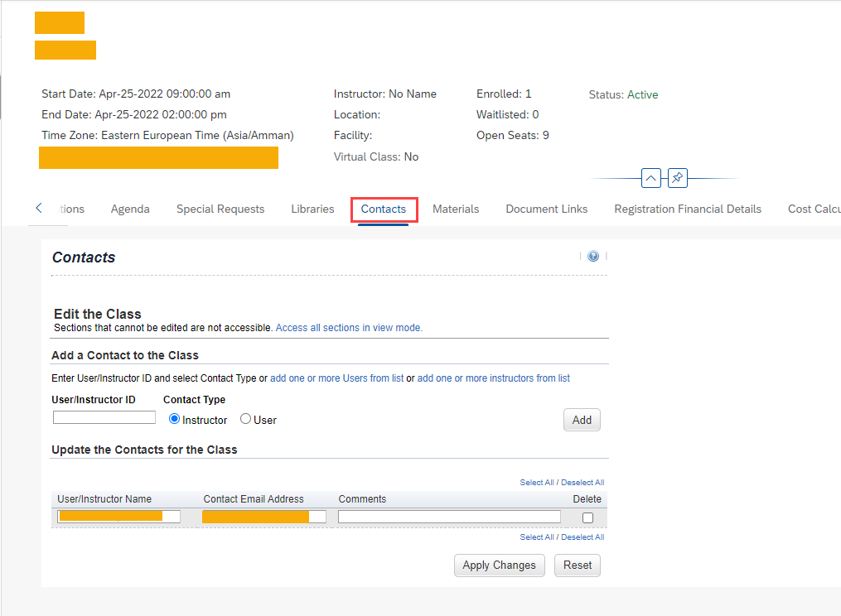Click the 'Update the Contacts for the Class' heading
This screenshot has width=841, height=616.
[144, 450]
